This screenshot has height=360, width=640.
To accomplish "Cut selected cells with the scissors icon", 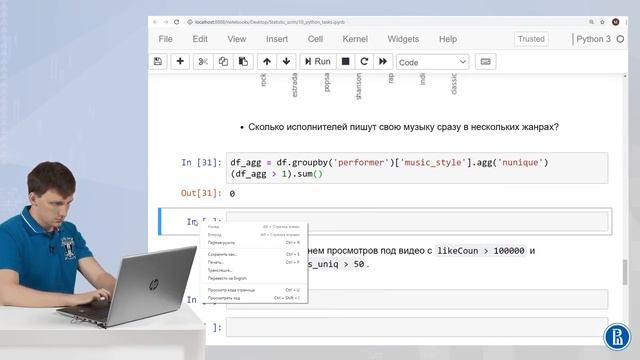I will [203, 62].
